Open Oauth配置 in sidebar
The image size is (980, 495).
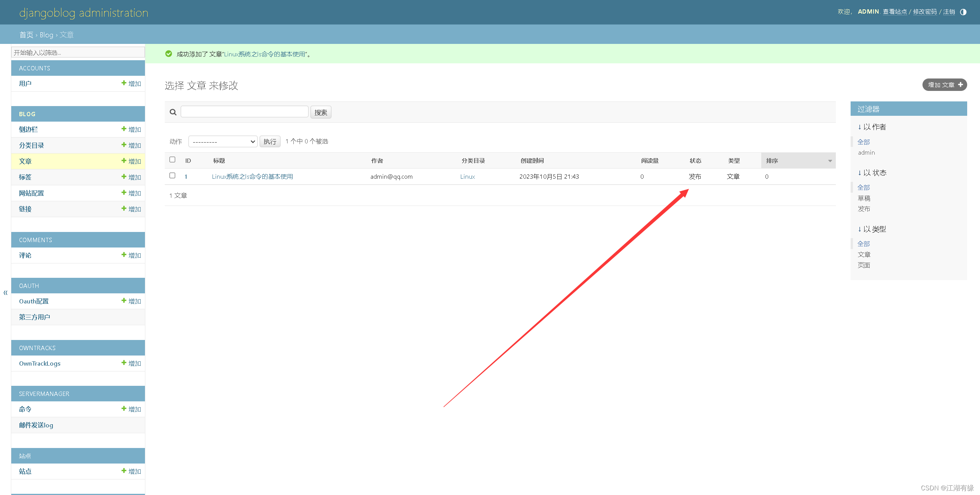click(x=34, y=301)
